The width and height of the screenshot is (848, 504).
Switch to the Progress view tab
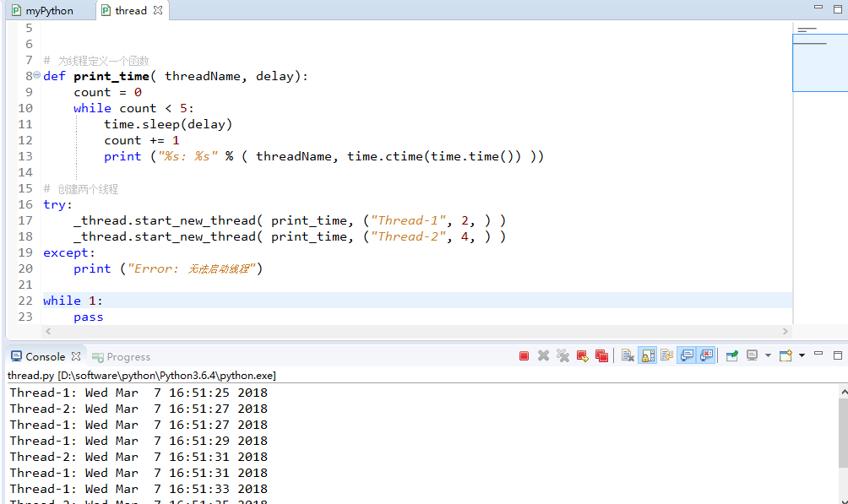pyautogui.click(x=121, y=357)
